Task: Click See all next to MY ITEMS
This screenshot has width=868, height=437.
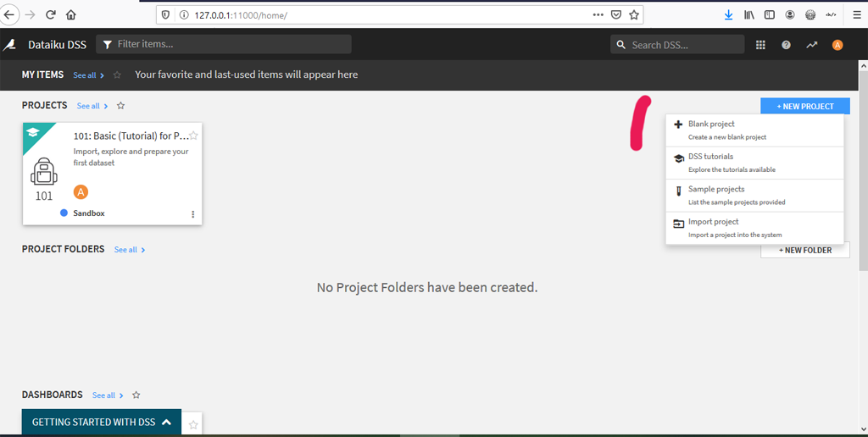Action: (x=88, y=75)
